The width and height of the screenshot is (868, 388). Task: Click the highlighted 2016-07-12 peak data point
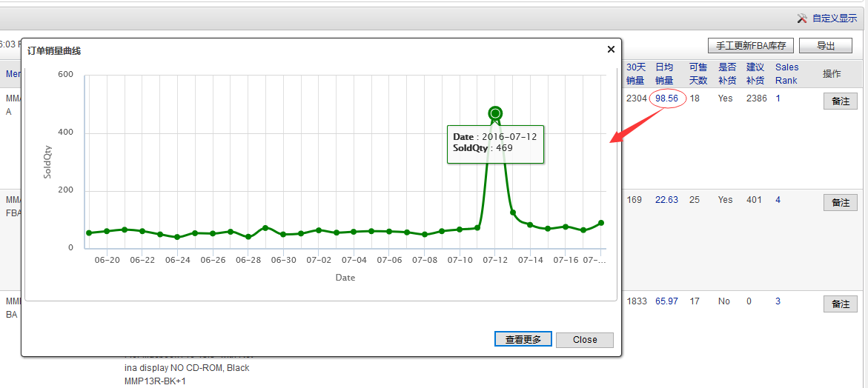click(495, 113)
